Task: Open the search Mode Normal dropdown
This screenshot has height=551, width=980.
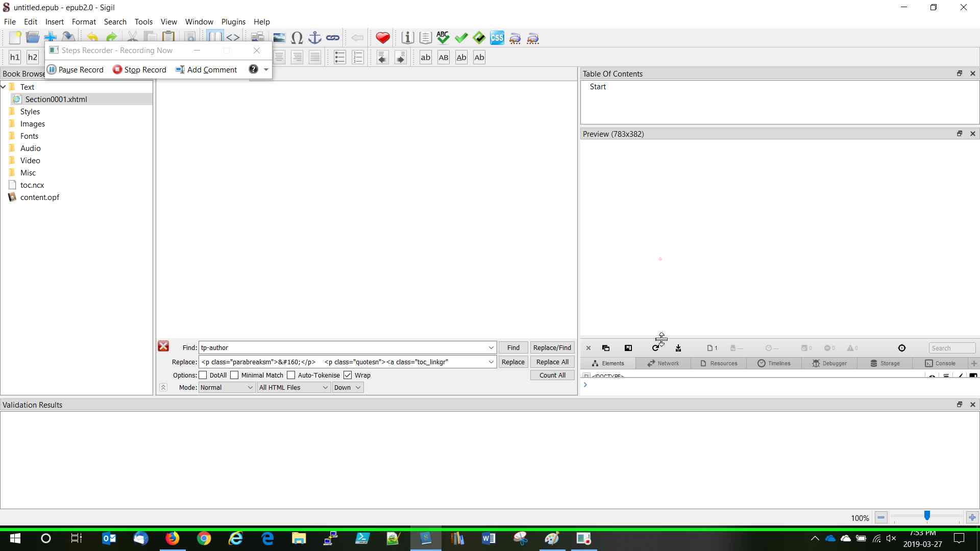Action: tap(227, 387)
